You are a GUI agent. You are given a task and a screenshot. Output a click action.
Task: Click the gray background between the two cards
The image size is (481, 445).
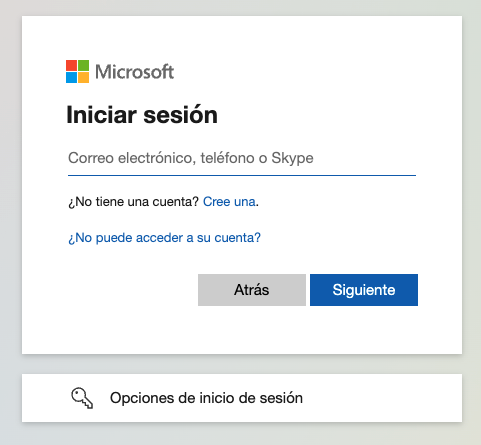(242, 364)
